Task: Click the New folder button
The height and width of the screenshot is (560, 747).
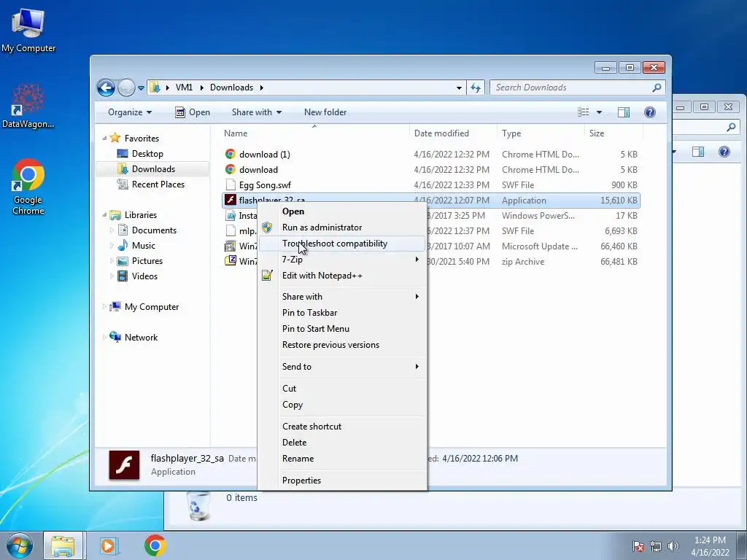Action: point(325,112)
